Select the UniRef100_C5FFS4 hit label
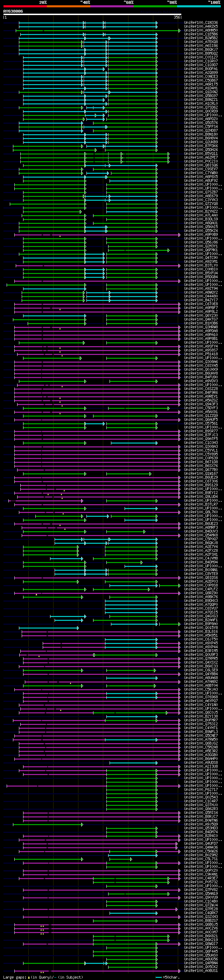Viewport: 224px width, 980px height. click(x=201, y=127)
